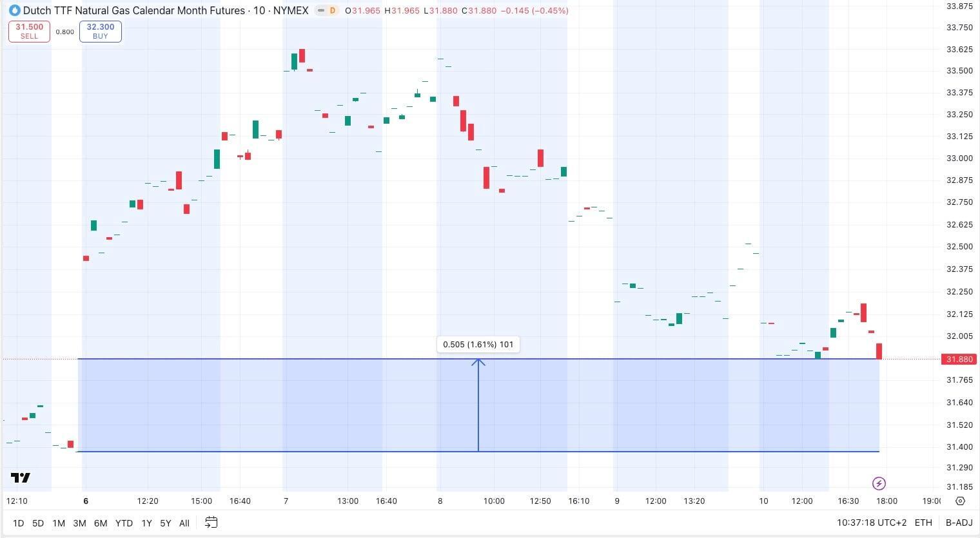
Task: Open the Go to date calendar icon
Action: coord(211,523)
